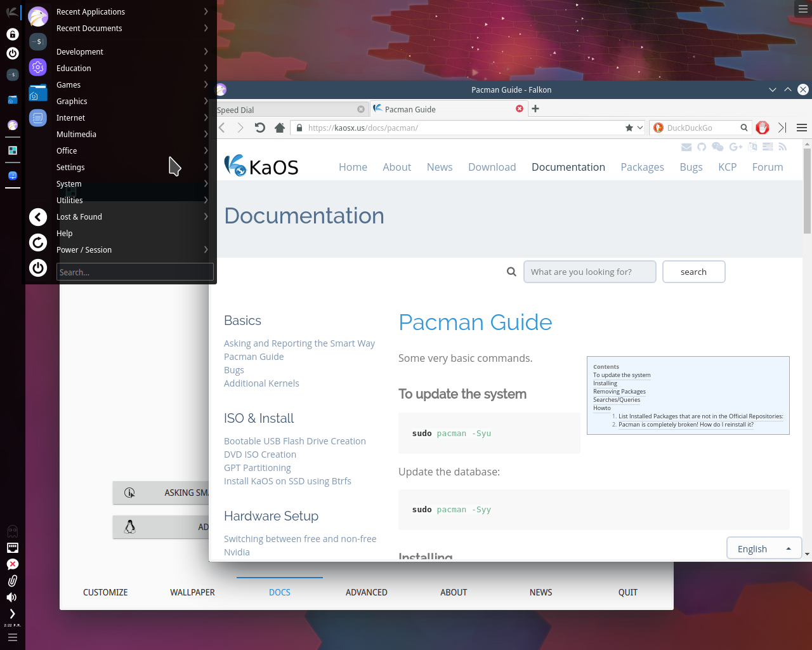
Task: Focus the 'What are you looking for?' field
Action: click(x=589, y=272)
